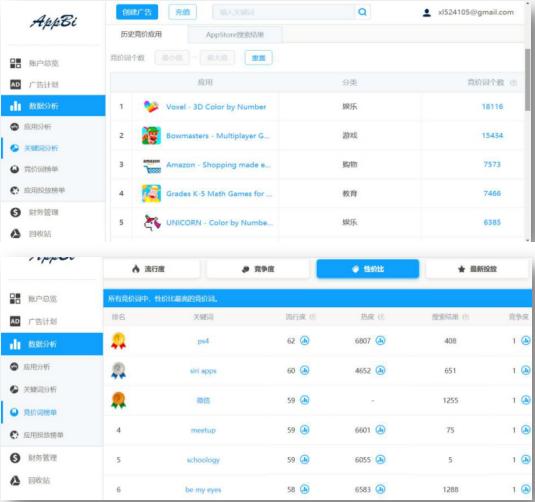Select the 竞争度 ranking tab
Viewport: 535px width, 502px height.
[258, 269]
